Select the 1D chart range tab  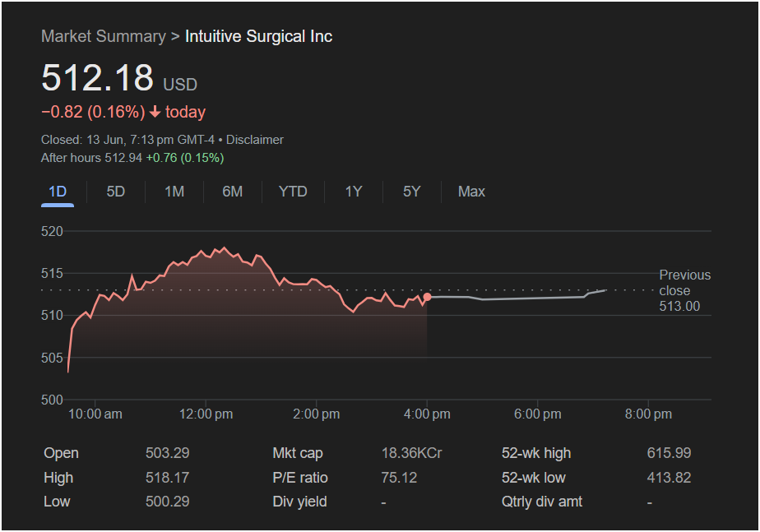click(x=58, y=192)
